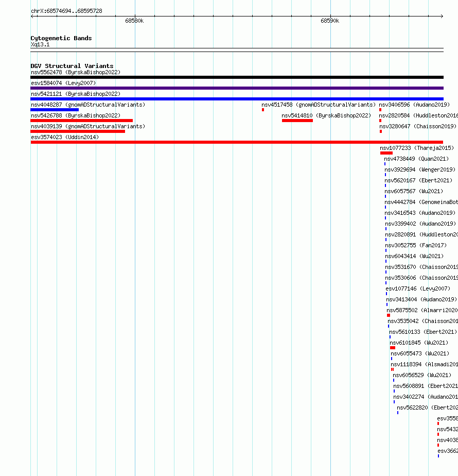Select the long red esv3574023 bar
The image size is (458, 476).
tap(237, 142)
